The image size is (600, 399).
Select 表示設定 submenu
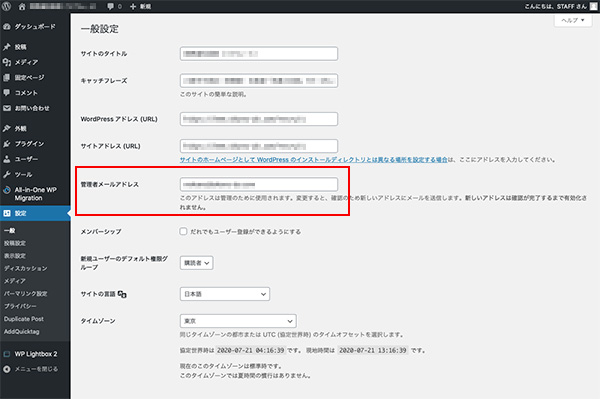point(15,256)
